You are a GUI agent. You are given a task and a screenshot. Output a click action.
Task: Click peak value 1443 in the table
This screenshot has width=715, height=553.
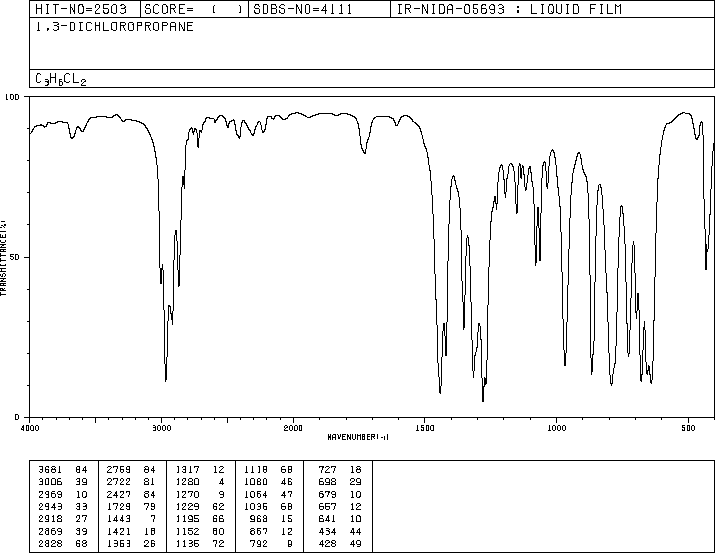point(119,519)
